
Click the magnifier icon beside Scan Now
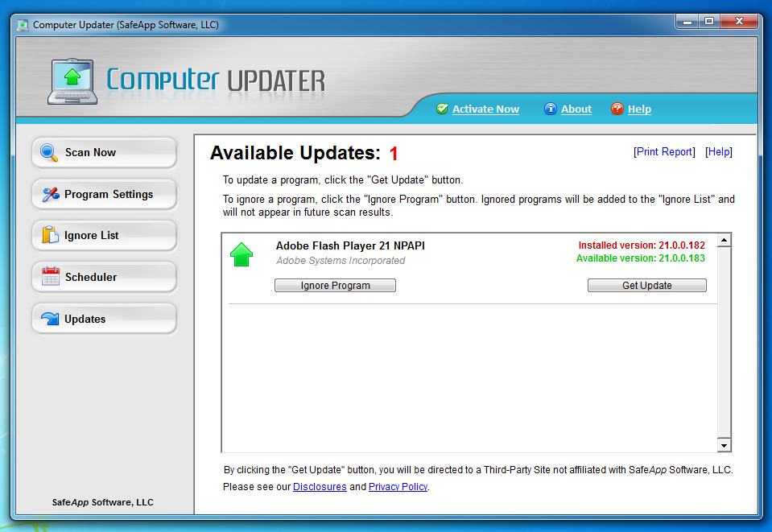click(49, 153)
